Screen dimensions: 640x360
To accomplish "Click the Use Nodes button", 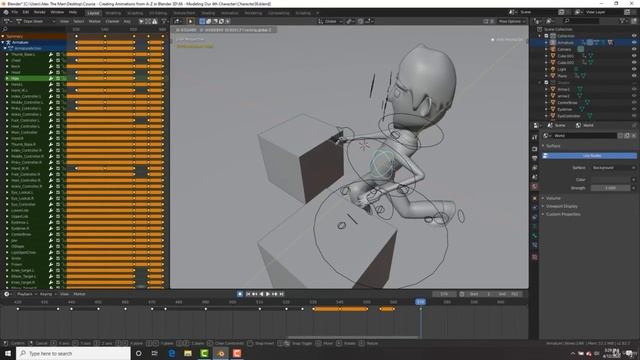I will click(590, 156).
